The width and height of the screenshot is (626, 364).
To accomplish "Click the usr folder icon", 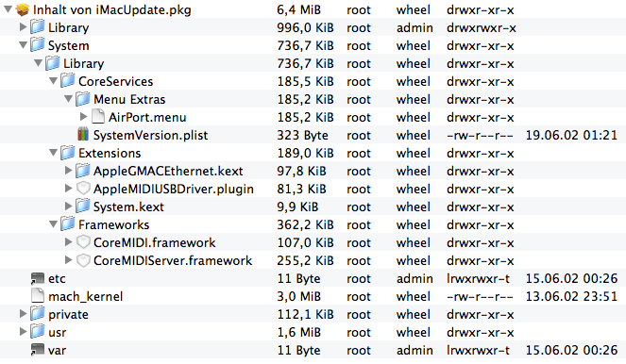I will click(x=38, y=332).
